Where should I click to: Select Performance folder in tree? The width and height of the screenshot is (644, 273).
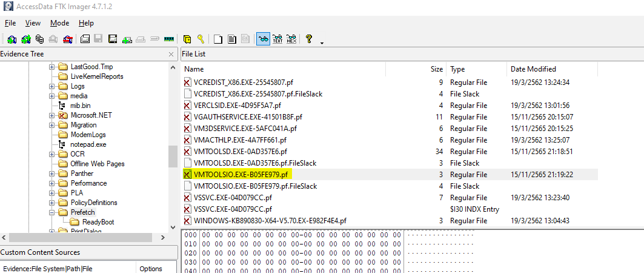[88, 183]
